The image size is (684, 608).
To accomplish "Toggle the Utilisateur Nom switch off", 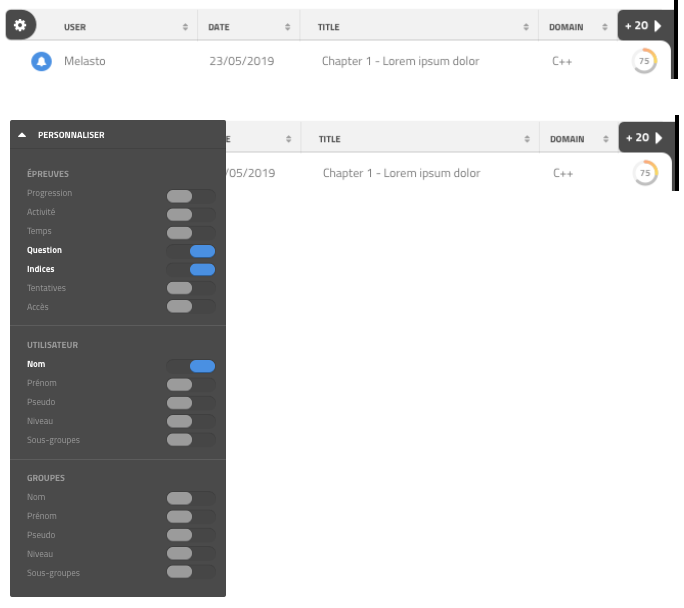I will [191, 366].
